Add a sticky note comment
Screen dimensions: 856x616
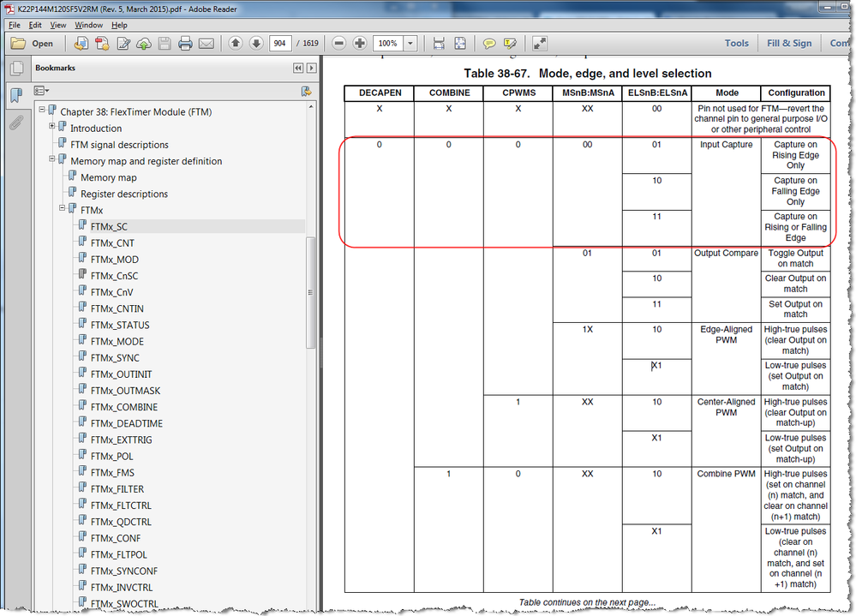[x=488, y=43]
